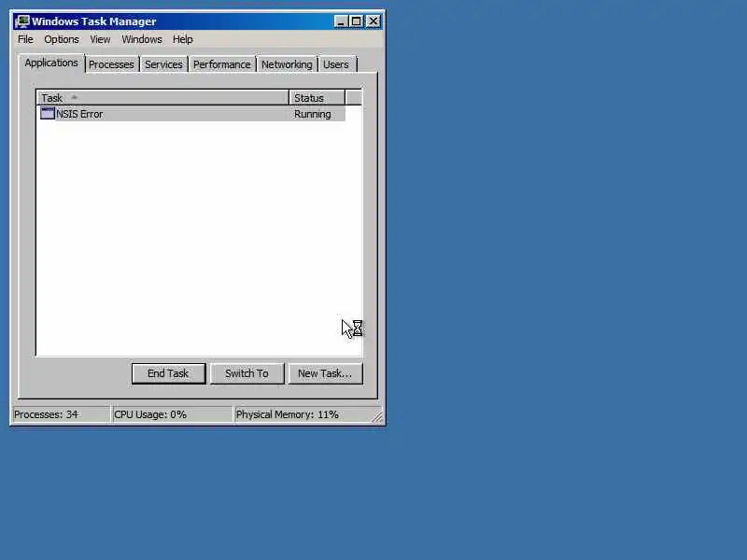The width and height of the screenshot is (747, 560).
Task: Select the NSIS Error task row
Action: pyautogui.click(x=192, y=114)
